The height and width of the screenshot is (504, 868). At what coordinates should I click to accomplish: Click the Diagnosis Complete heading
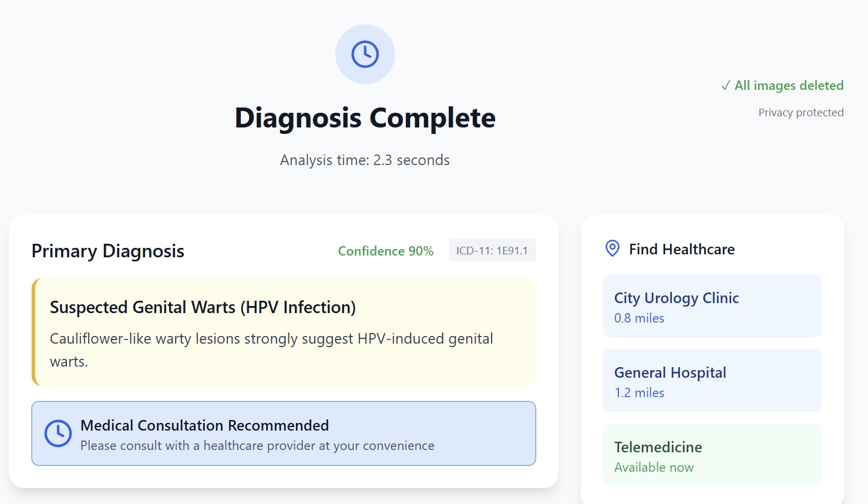[365, 118]
